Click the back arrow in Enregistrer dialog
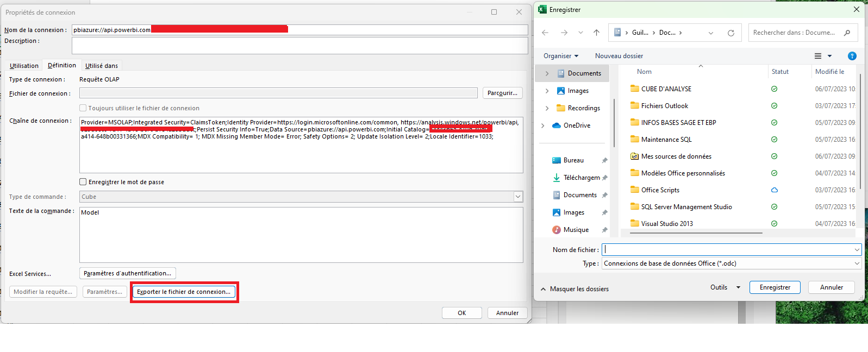 [545, 33]
